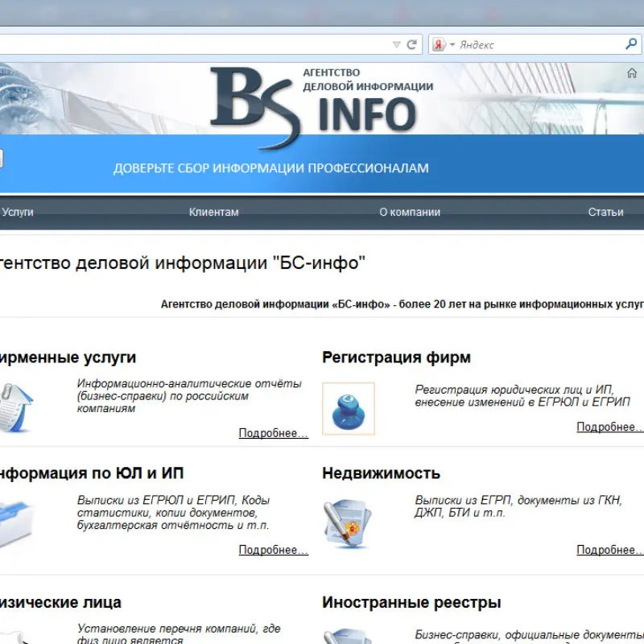Click the Недвижимость document-with-pen icon
Viewport: 644px width, 644px height.
348,524
